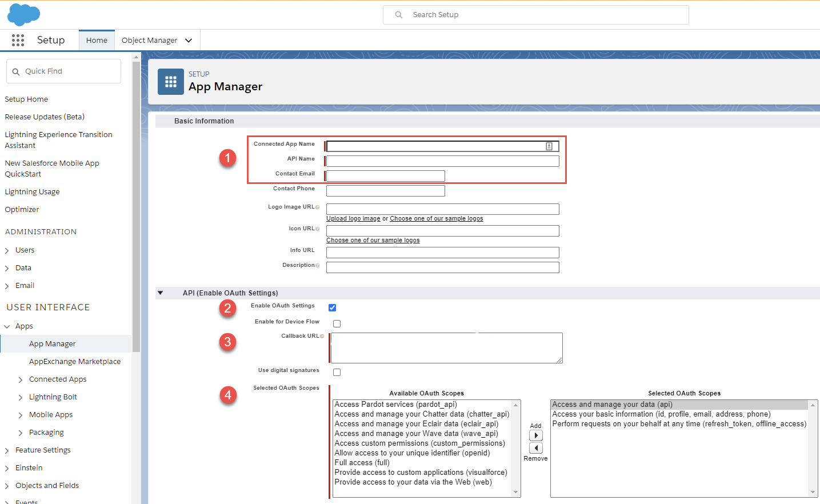The width and height of the screenshot is (820, 504).
Task: Expand Connected Apps in sidebar
Action: point(21,380)
